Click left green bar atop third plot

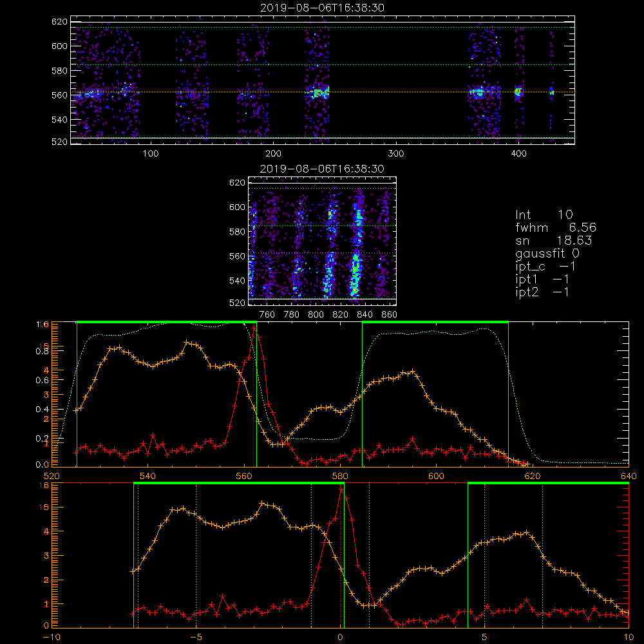[166, 322]
